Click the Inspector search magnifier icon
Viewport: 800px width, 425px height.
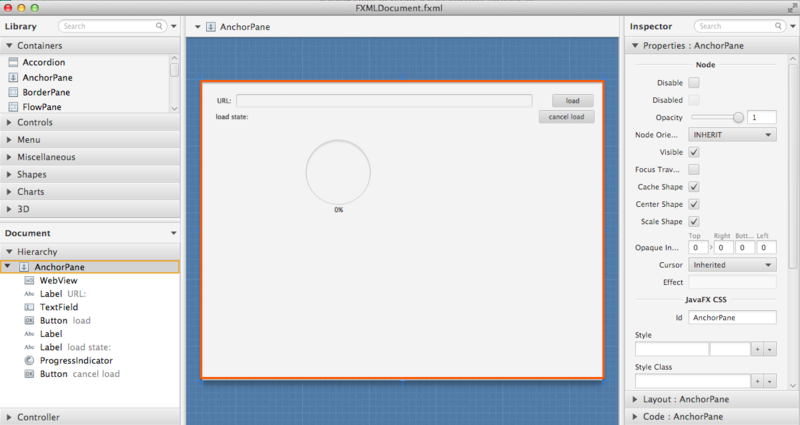[x=778, y=26]
